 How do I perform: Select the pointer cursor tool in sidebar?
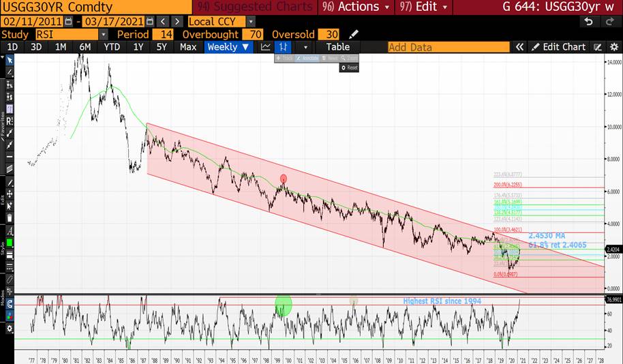pos(10,60)
